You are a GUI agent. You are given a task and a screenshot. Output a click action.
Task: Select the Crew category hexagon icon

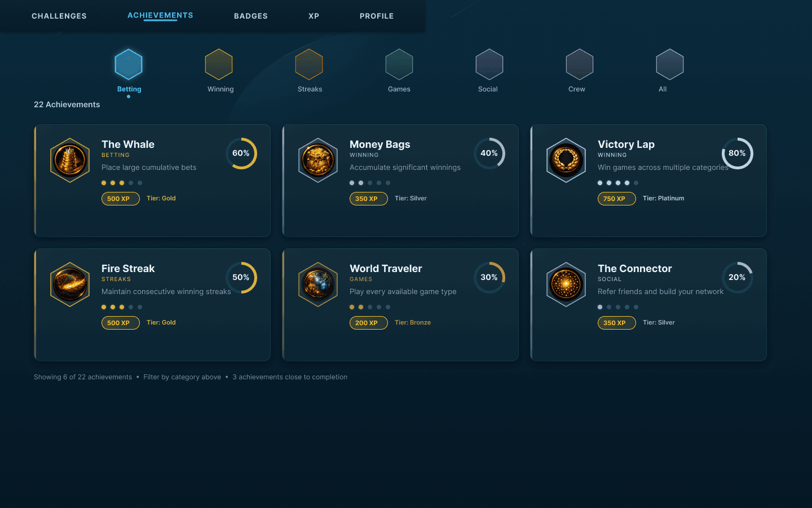point(580,64)
